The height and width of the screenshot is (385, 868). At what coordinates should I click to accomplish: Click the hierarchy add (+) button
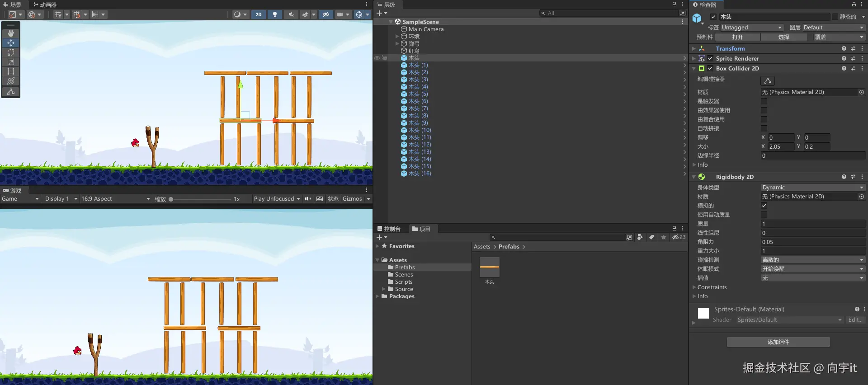pyautogui.click(x=382, y=13)
